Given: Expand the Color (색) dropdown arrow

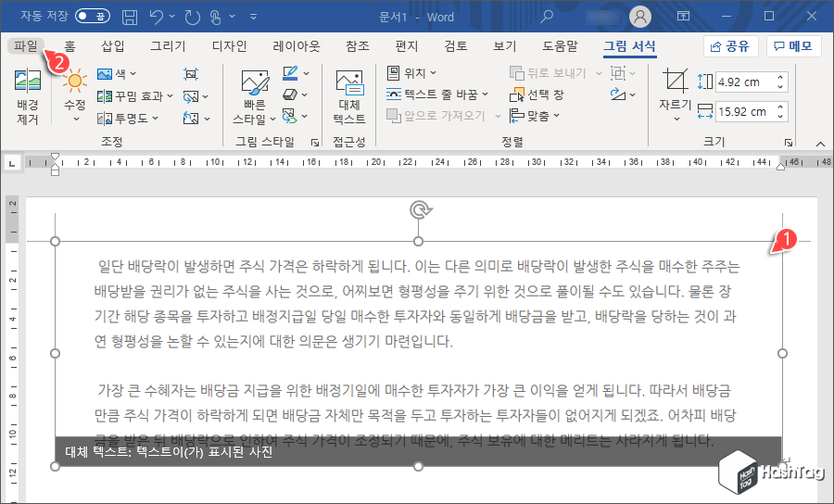Looking at the screenshot, I should tap(133, 73).
